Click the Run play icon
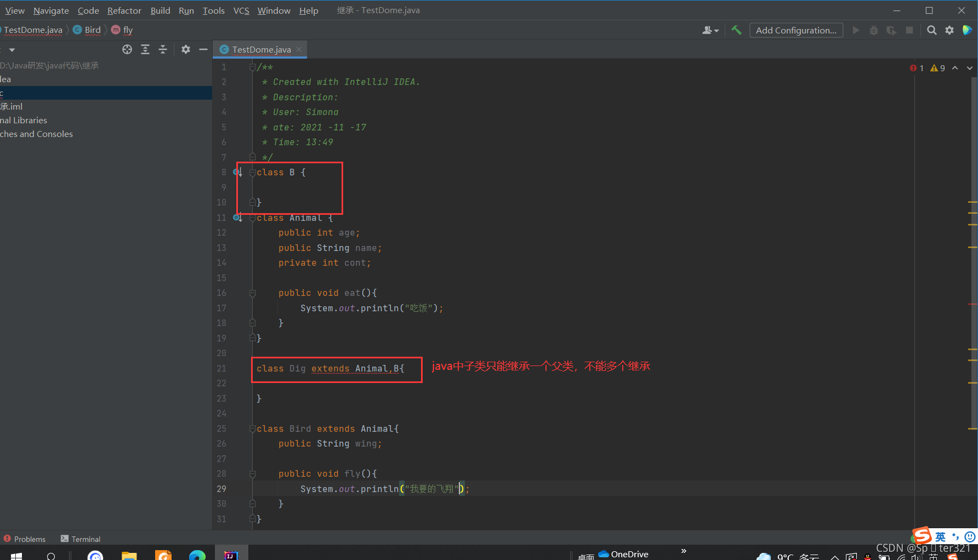The image size is (978, 560). [x=856, y=30]
